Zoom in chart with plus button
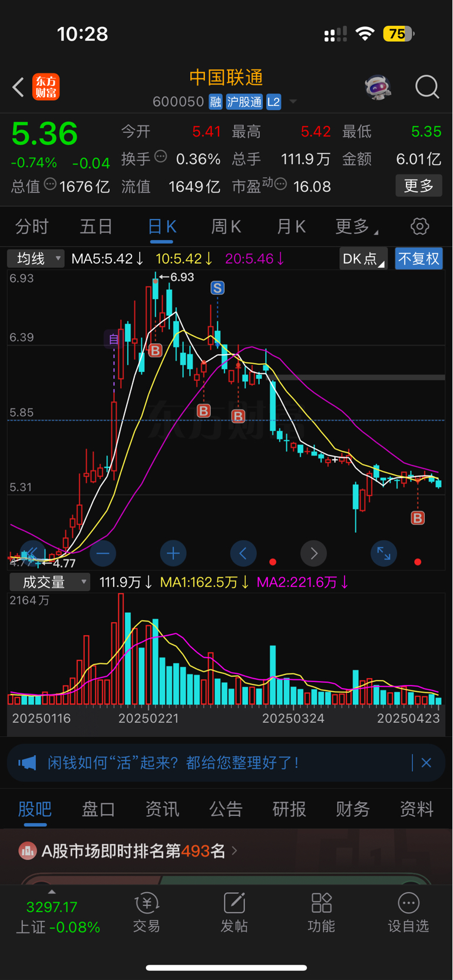This screenshot has width=453, height=980. coord(173,553)
